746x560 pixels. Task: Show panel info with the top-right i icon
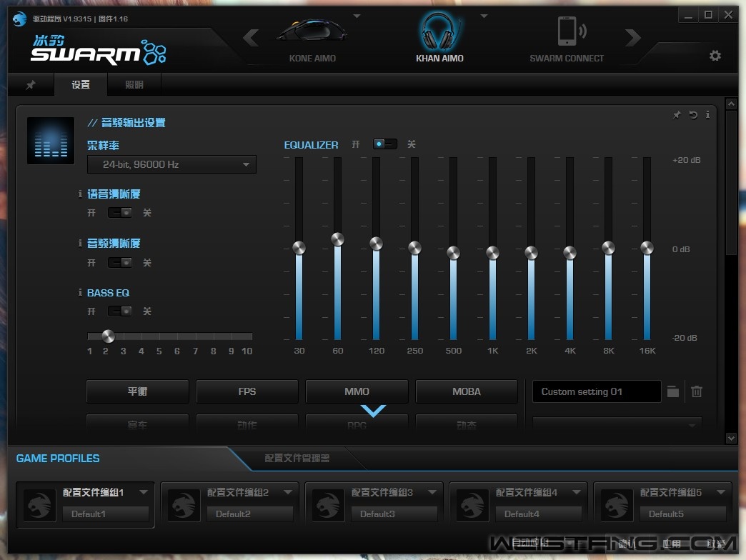[707, 114]
